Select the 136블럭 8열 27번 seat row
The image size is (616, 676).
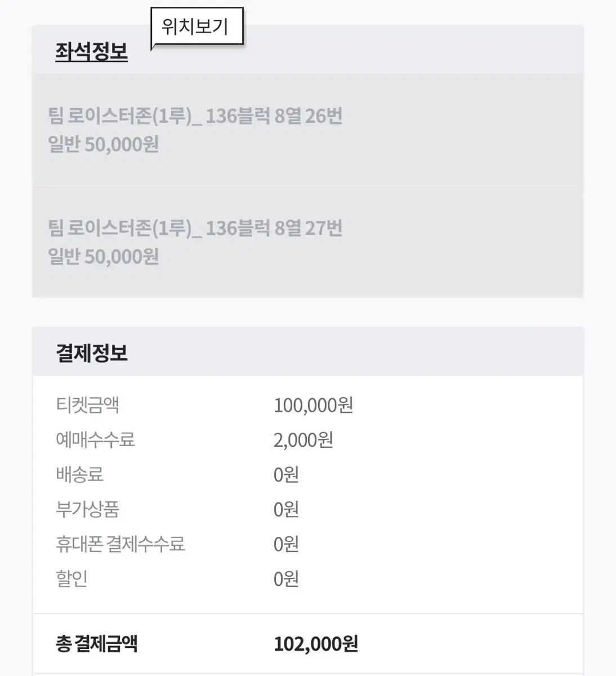[308, 242]
